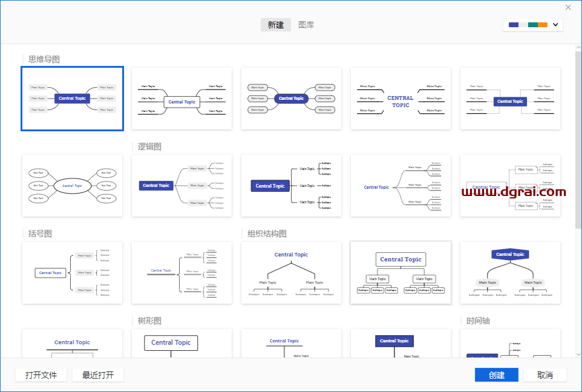Click the 取消 cancel button
The width and height of the screenshot is (582, 392).
click(x=544, y=375)
